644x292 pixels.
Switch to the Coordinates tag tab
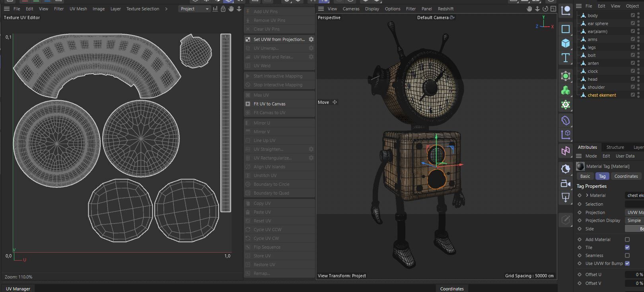pos(626,176)
